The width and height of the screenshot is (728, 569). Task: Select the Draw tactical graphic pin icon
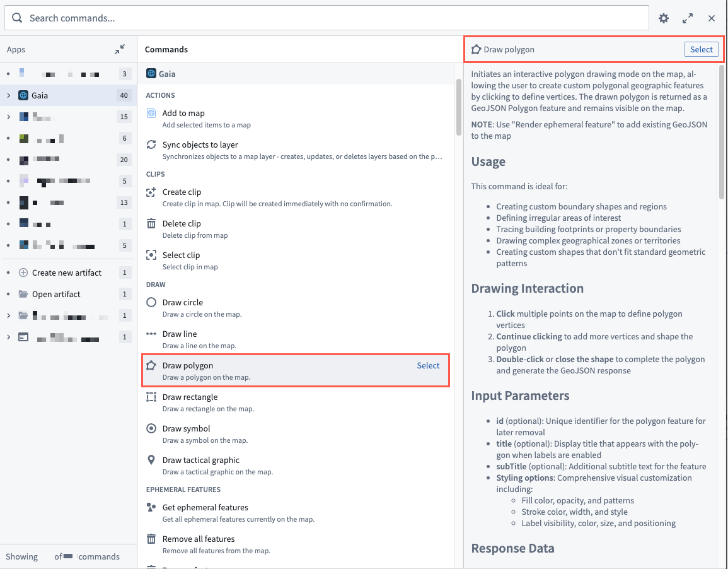coord(151,460)
